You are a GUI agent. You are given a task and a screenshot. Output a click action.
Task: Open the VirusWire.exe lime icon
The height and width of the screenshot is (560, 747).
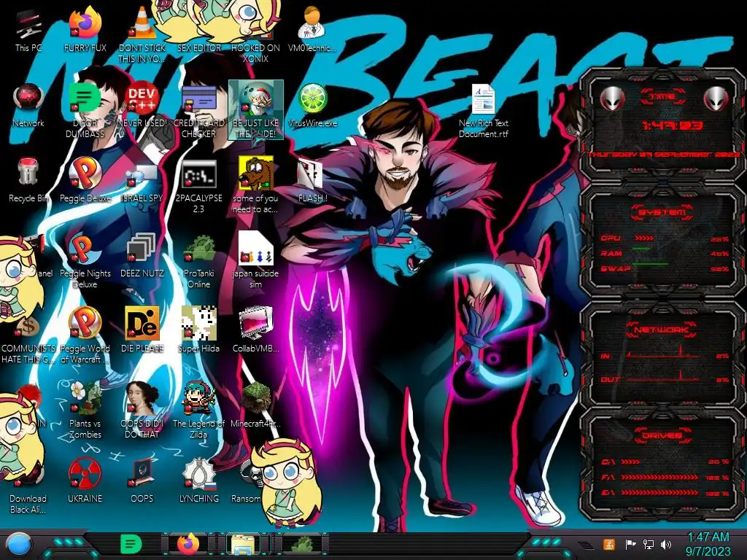312,106
